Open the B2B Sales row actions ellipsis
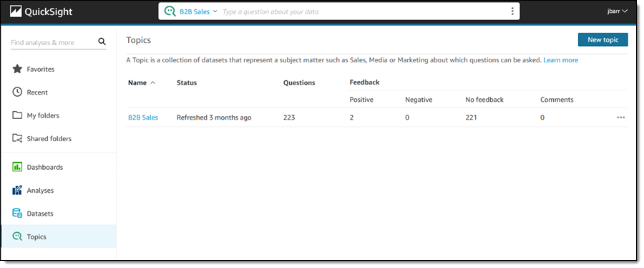The image size is (644, 268). coord(620,118)
